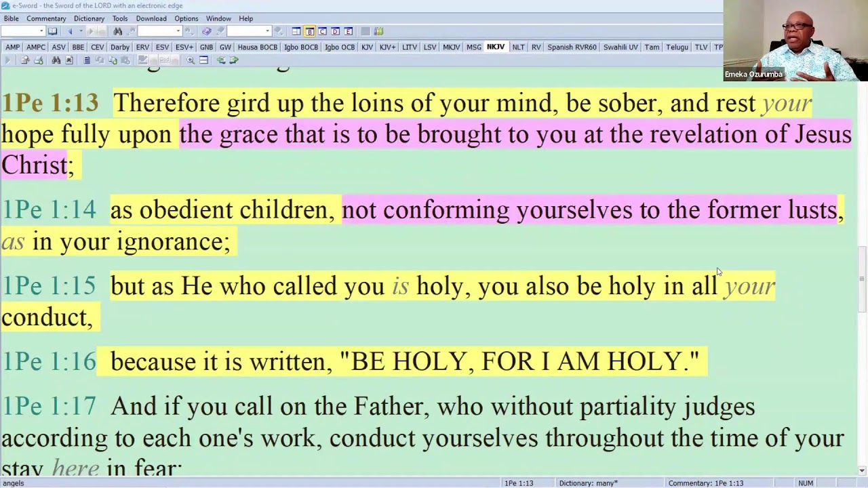The width and height of the screenshot is (868, 488).
Task: Toggle layout C button
Action: (322, 31)
